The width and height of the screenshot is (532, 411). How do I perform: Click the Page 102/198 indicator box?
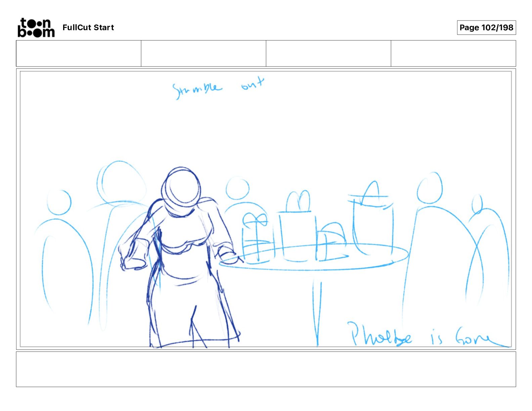click(486, 28)
